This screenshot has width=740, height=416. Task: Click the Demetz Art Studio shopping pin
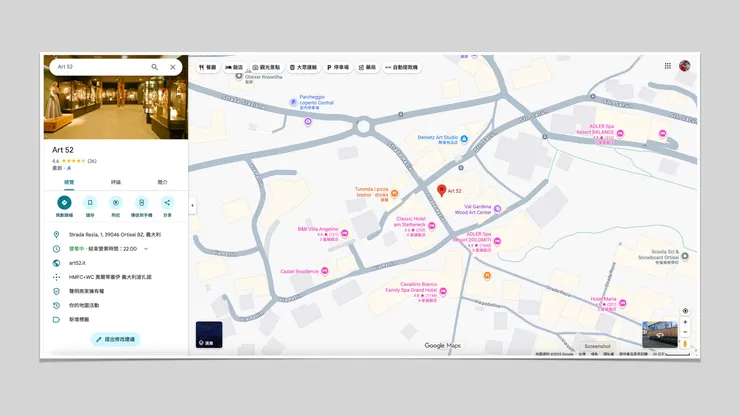tap(464, 139)
